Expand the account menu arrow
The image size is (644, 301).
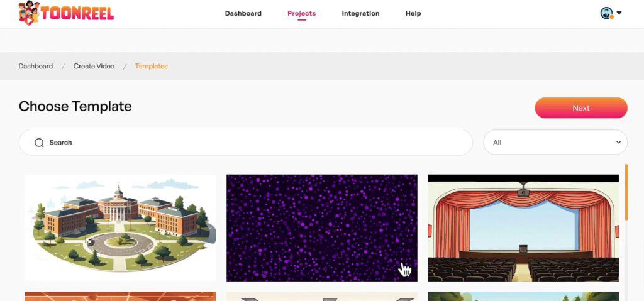619,13
